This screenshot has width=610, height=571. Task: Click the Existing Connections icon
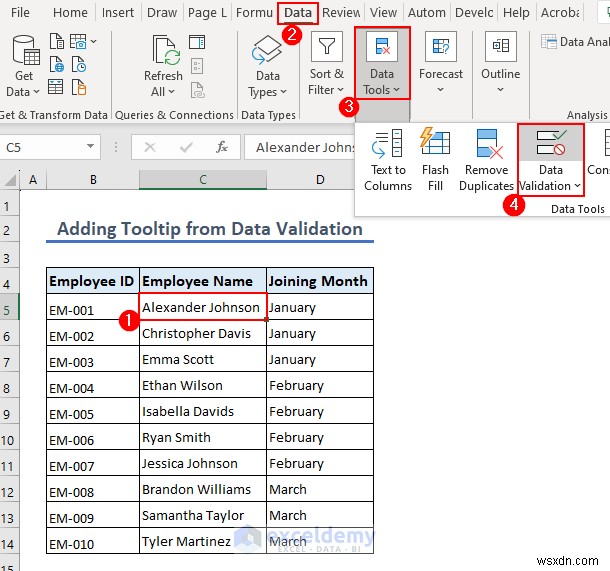pyautogui.click(x=79, y=87)
